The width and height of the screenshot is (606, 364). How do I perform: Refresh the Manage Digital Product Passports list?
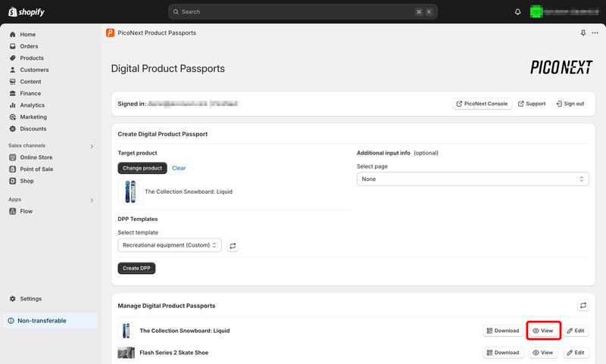(583, 306)
